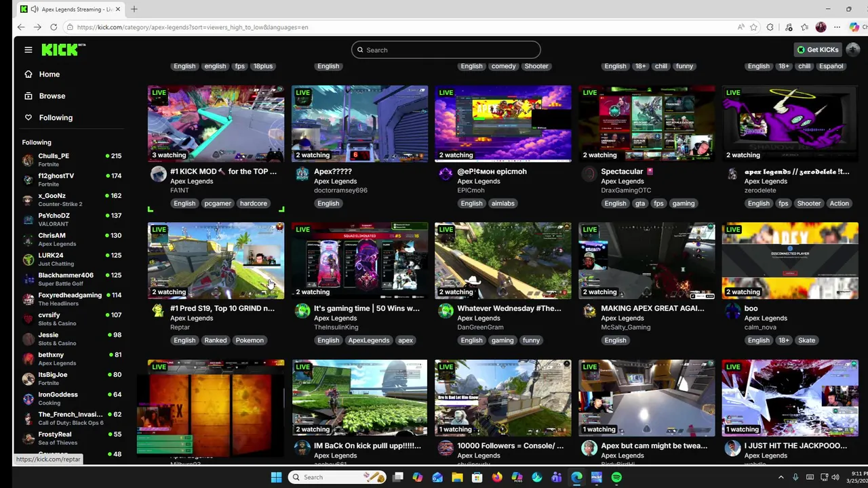Open '#1 KICK MOD' stream thumbnail
868x488 pixels.
(x=216, y=123)
